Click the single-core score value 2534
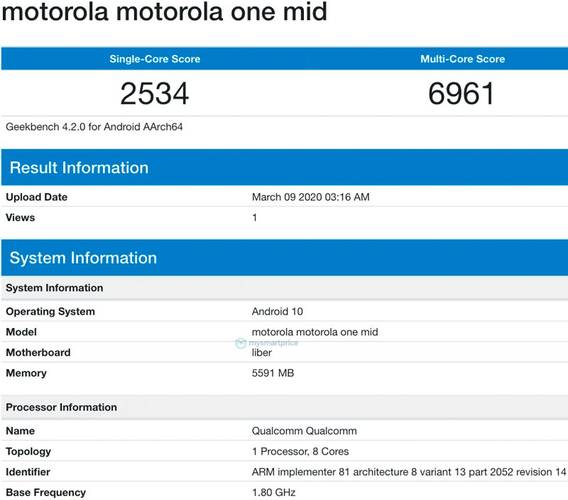 (x=155, y=93)
